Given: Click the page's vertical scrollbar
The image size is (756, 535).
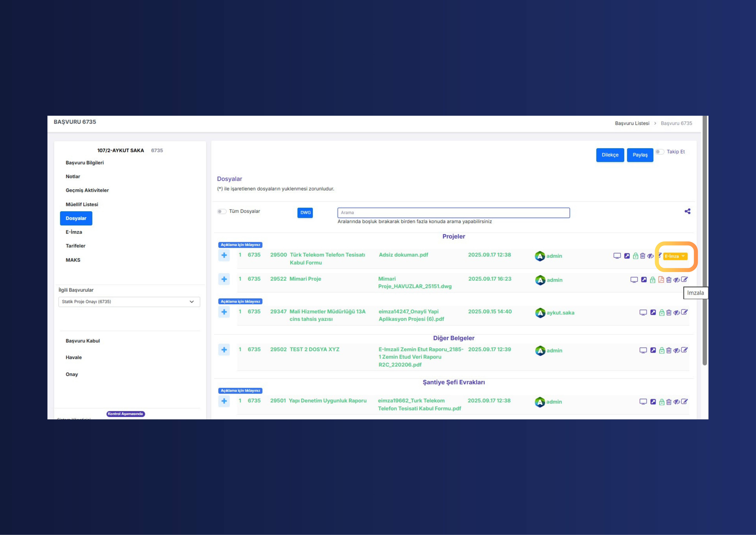Looking at the screenshot, I should [705, 241].
